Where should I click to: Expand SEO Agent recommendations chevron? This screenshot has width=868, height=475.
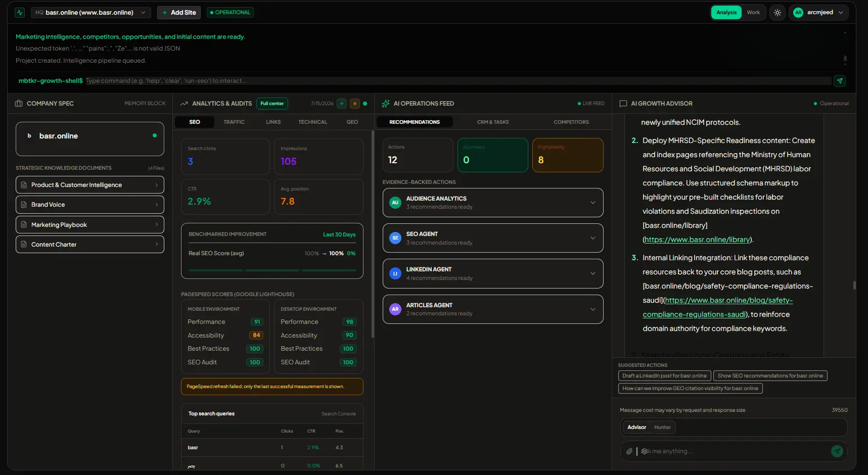[x=593, y=238]
